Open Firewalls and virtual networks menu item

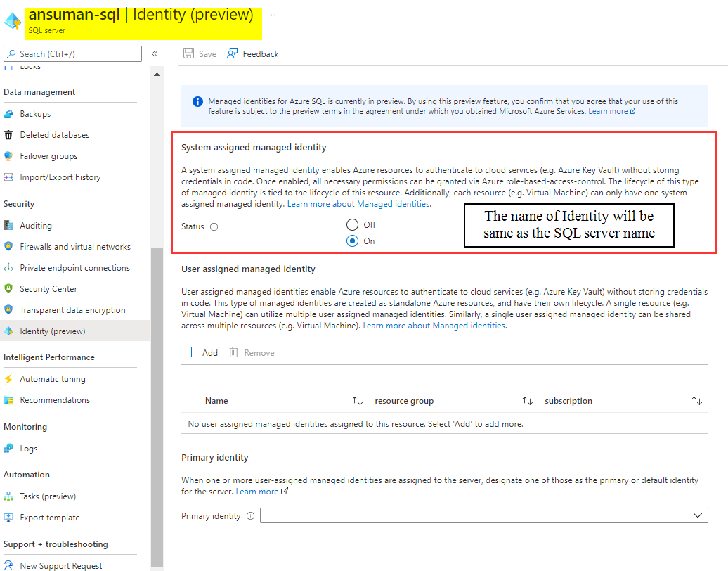click(x=75, y=247)
